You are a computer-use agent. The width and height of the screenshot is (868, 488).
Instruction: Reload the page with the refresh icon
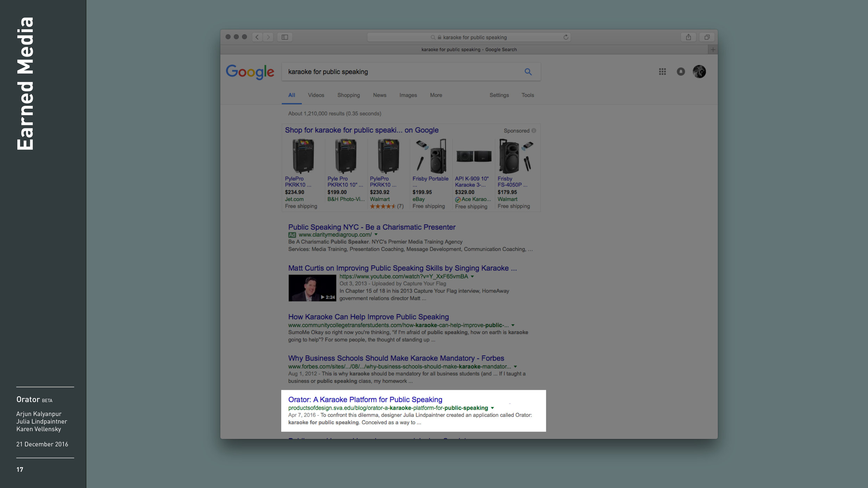click(x=566, y=37)
